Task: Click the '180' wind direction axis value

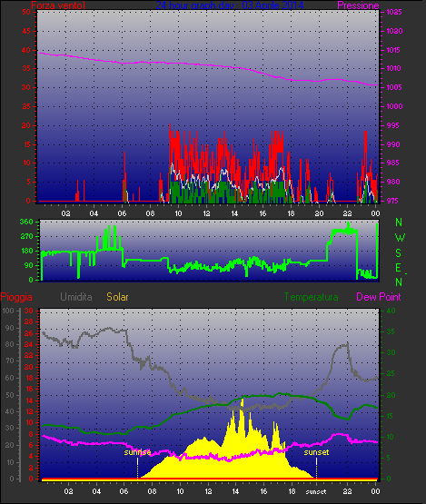Action: pyautogui.click(x=26, y=251)
